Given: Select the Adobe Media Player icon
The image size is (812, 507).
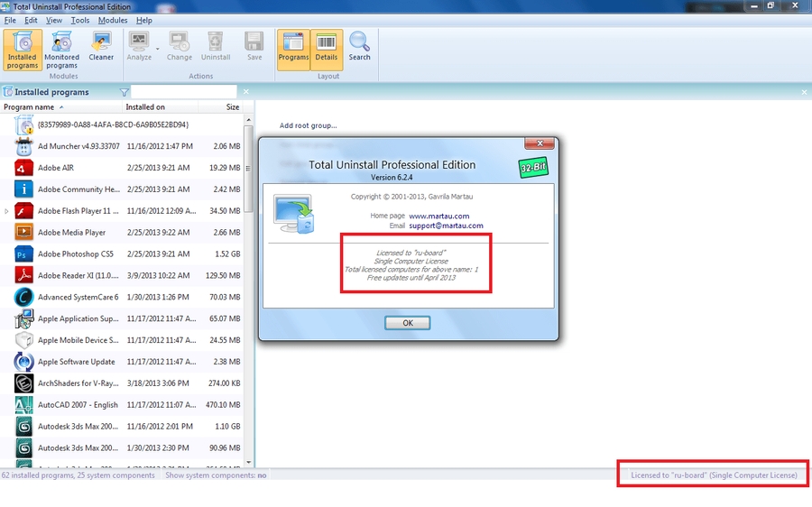Looking at the screenshot, I should coord(23,233).
